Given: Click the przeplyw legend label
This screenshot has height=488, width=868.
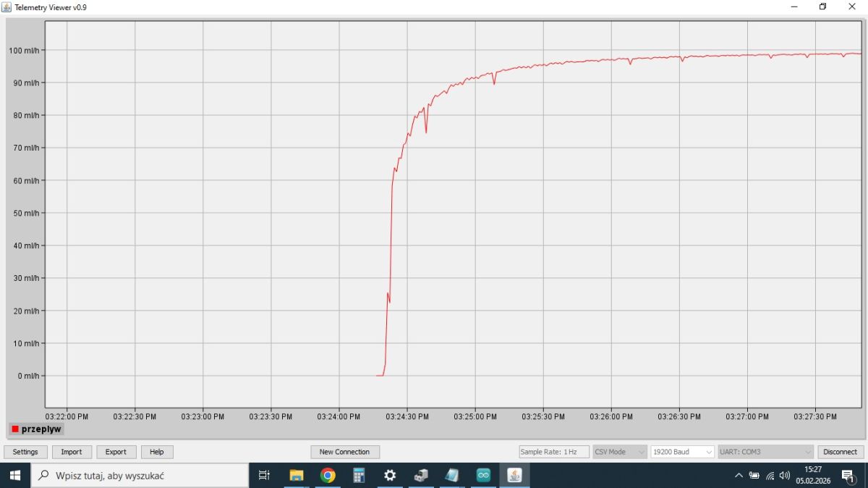Looking at the screenshot, I should pos(41,429).
